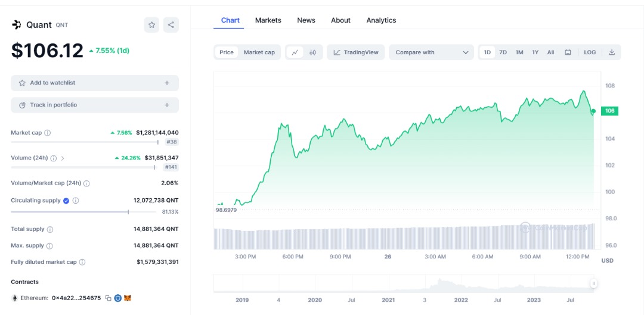Click Track in portfolio button
Viewport: 644px width, 315px height.
pyautogui.click(x=95, y=105)
